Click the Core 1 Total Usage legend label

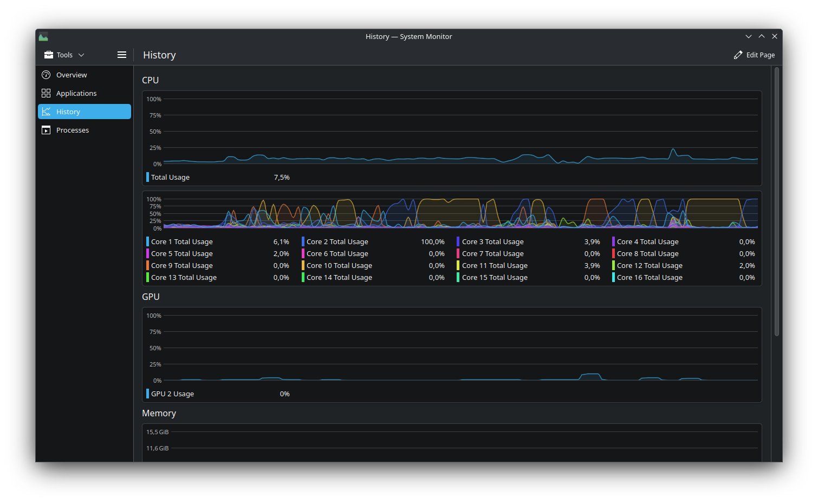click(x=182, y=241)
